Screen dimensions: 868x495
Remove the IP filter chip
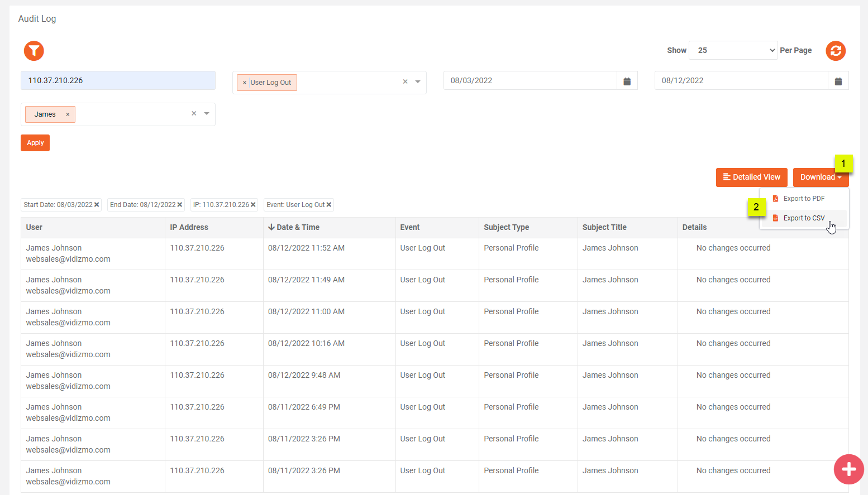pos(253,205)
